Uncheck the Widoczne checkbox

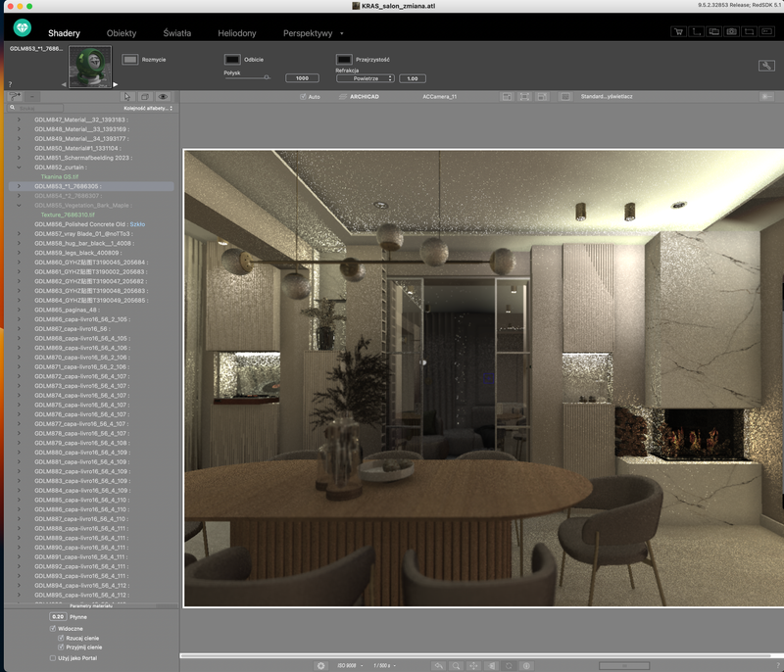pyautogui.click(x=53, y=628)
